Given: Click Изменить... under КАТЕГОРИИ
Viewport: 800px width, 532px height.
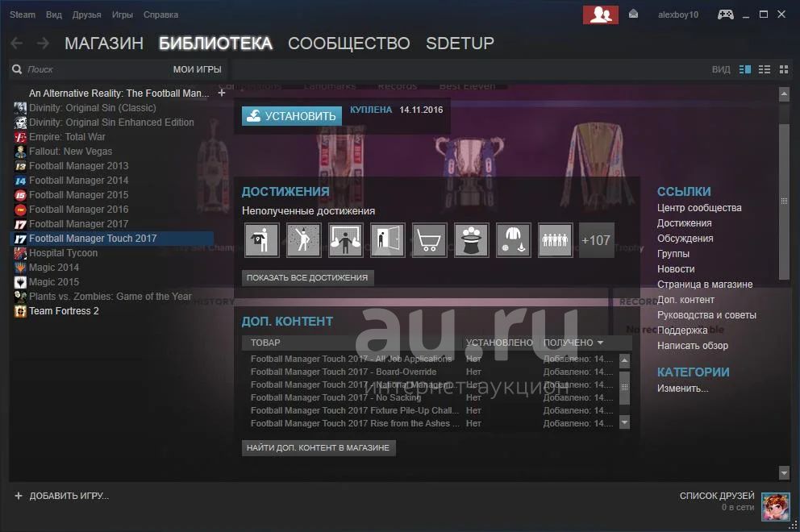Looking at the screenshot, I should tap(682, 389).
